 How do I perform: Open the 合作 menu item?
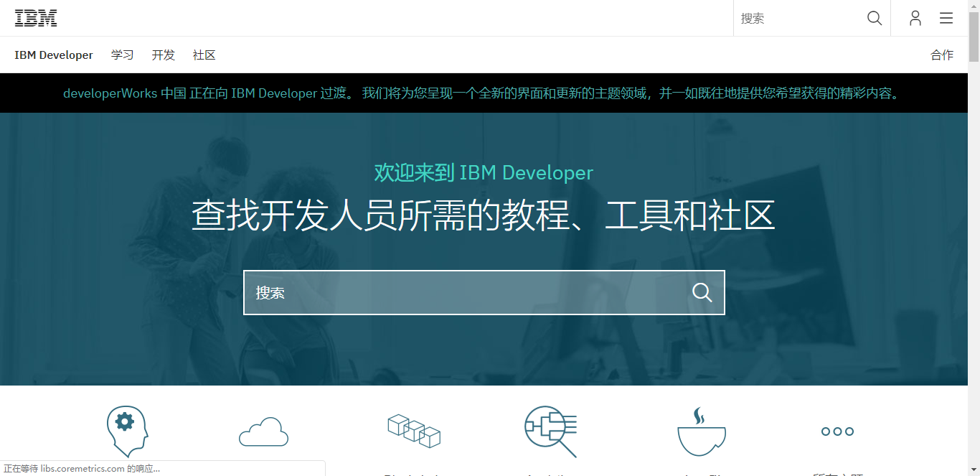click(x=943, y=55)
